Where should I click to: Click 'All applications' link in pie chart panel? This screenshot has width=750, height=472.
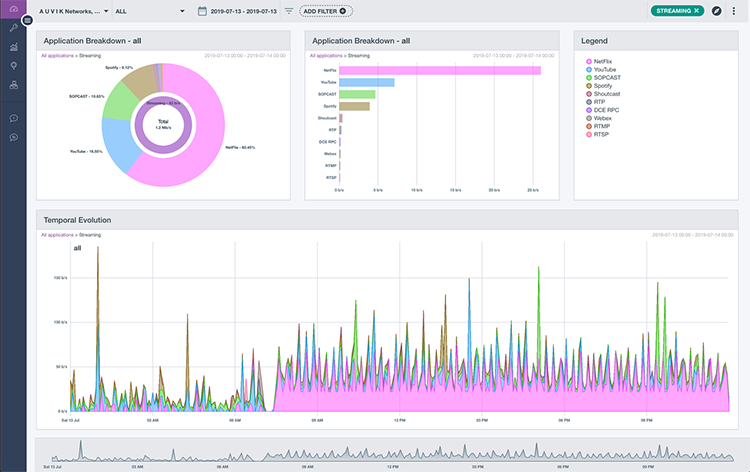pyautogui.click(x=58, y=57)
